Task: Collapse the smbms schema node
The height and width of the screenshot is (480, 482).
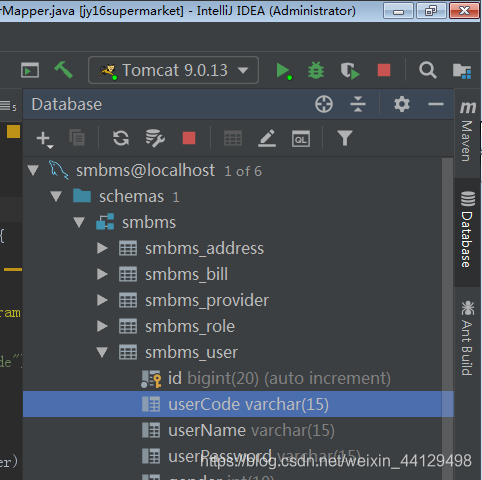Action: [79, 222]
